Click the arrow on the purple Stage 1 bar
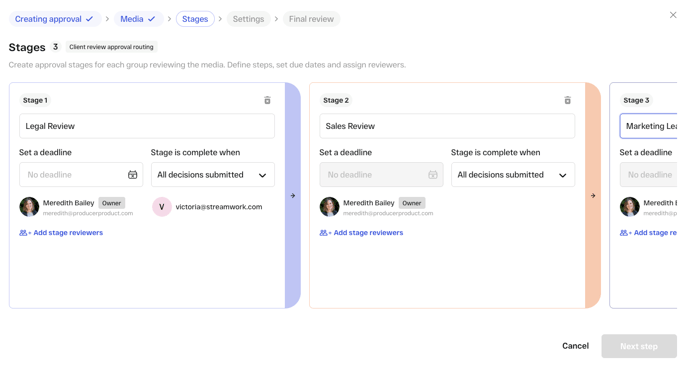 293,196
